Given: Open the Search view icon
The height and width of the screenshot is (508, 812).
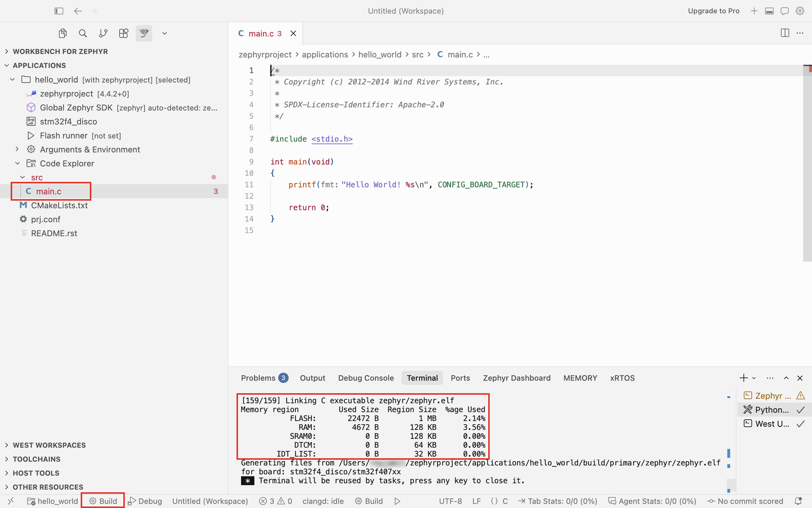Looking at the screenshot, I should point(83,34).
